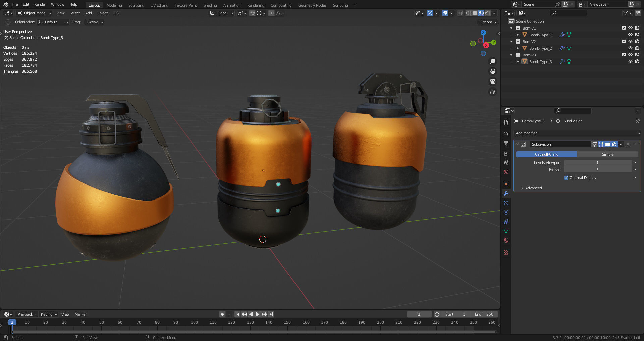Click the Levels Viewport value field

pyautogui.click(x=597, y=163)
